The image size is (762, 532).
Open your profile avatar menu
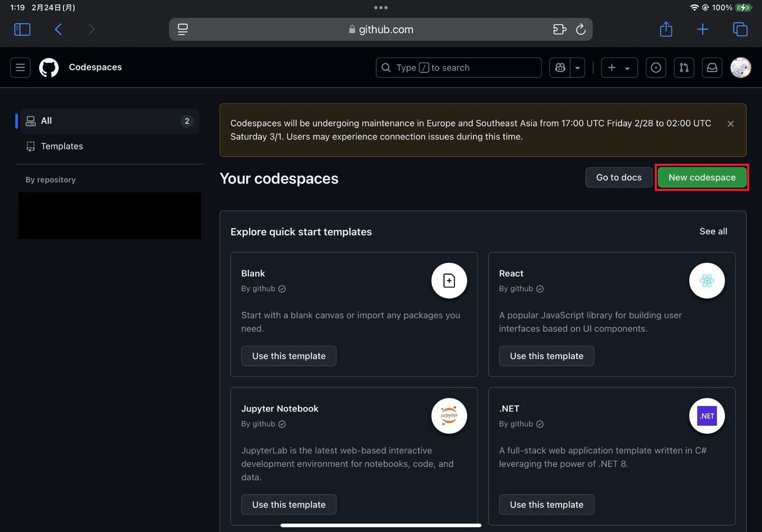pos(740,68)
